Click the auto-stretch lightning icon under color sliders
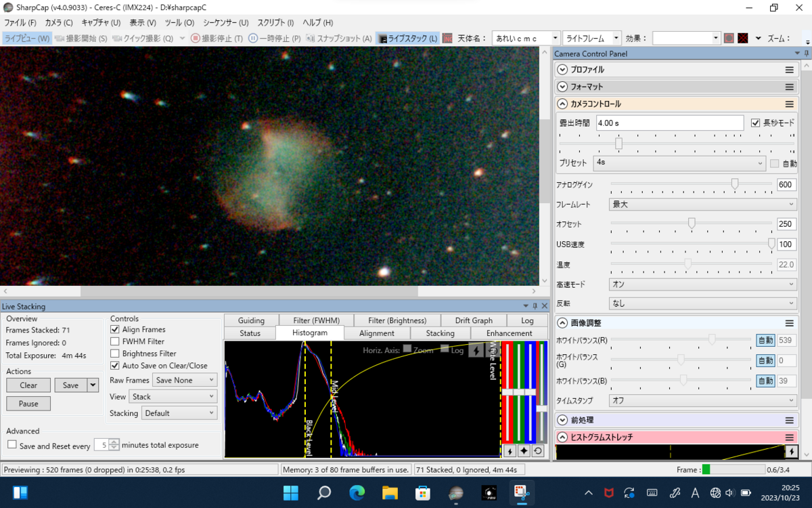Viewport: 812px width, 508px height. (510, 451)
